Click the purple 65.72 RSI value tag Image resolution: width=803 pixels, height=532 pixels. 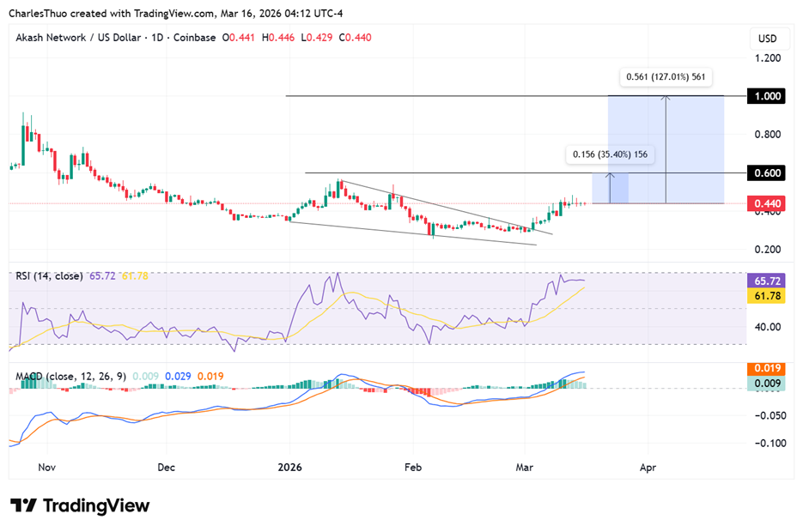click(767, 281)
